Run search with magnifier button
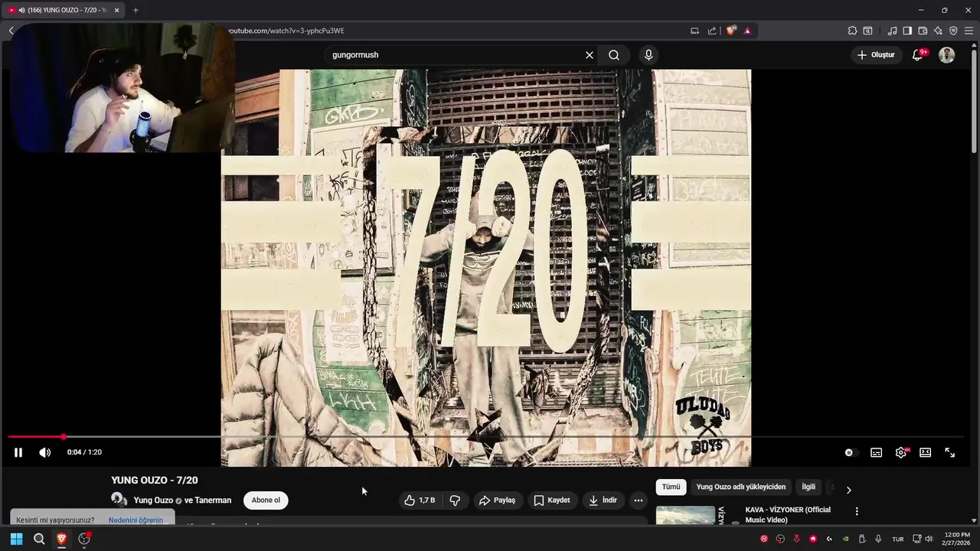 (x=614, y=55)
